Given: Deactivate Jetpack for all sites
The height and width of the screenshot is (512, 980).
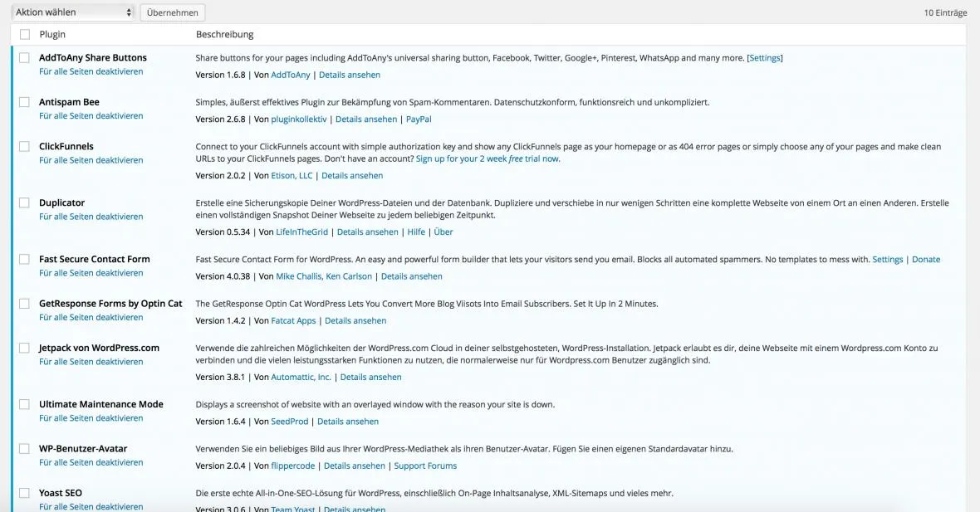Looking at the screenshot, I should click(x=91, y=362).
